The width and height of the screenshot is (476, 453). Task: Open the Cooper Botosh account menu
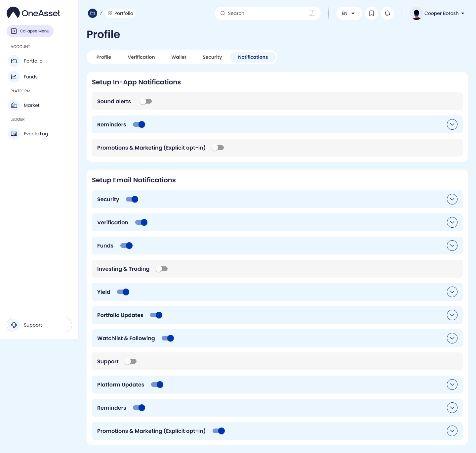(x=438, y=13)
